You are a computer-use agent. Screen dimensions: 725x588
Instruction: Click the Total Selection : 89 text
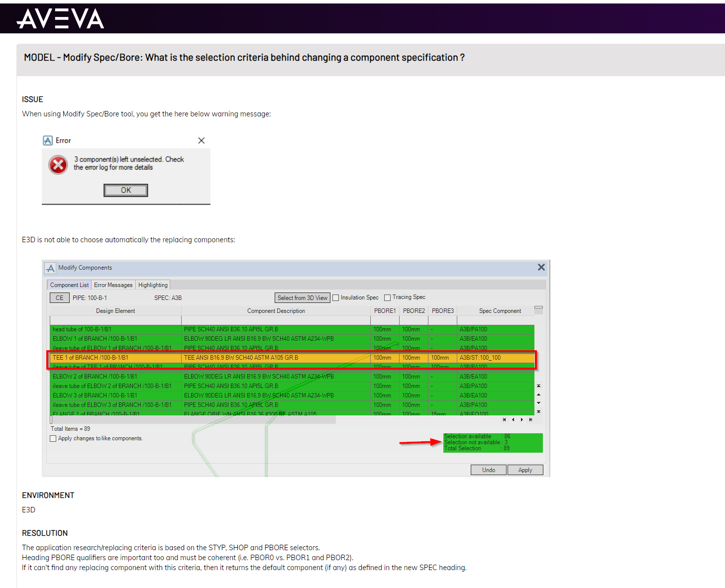tap(477, 448)
